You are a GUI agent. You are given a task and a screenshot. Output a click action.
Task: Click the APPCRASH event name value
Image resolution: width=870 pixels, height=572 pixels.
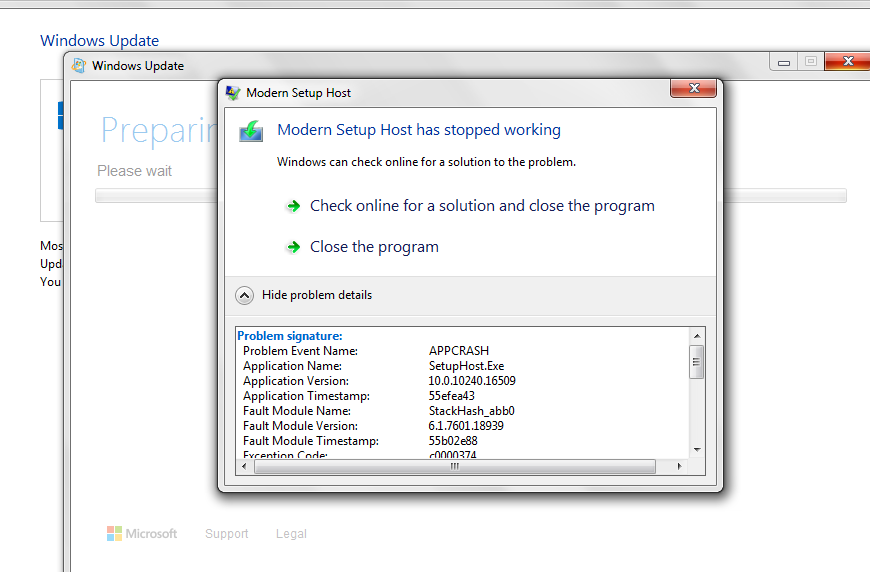(x=459, y=351)
